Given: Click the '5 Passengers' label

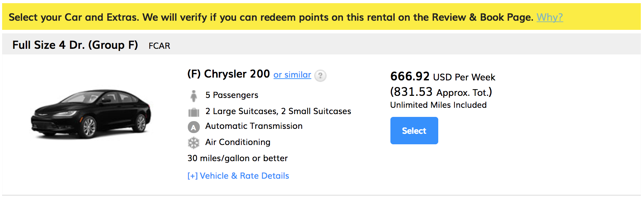Looking at the screenshot, I should [232, 95].
